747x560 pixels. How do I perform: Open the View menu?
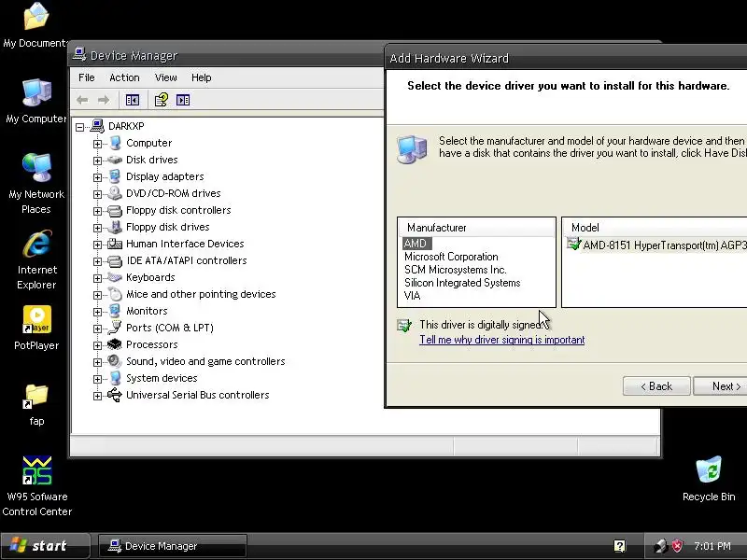click(x=165, y=77)
